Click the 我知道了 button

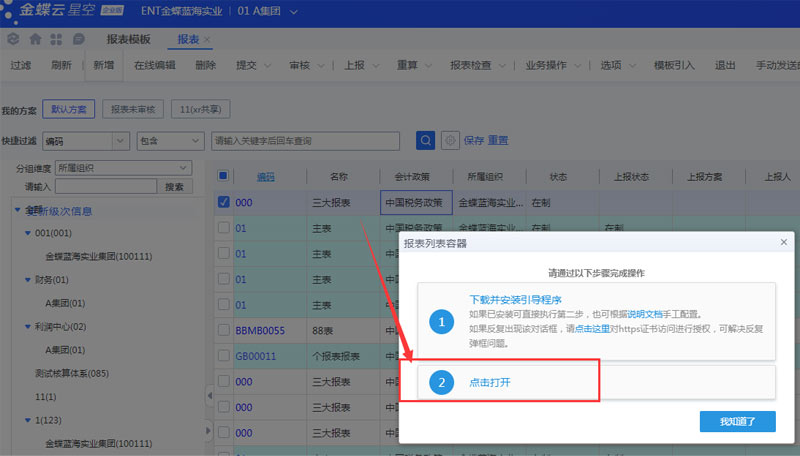(x=737, y=421)
